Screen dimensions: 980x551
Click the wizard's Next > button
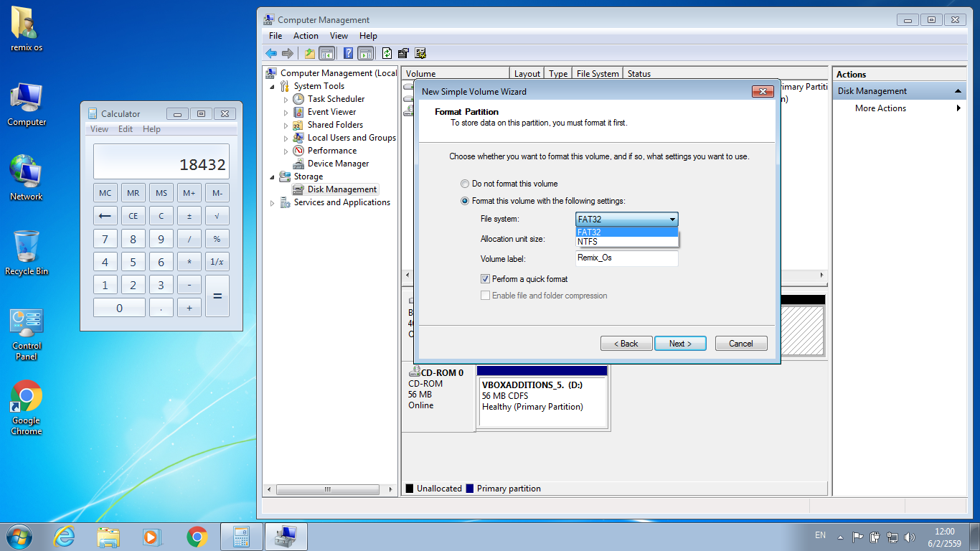point(680,344)
